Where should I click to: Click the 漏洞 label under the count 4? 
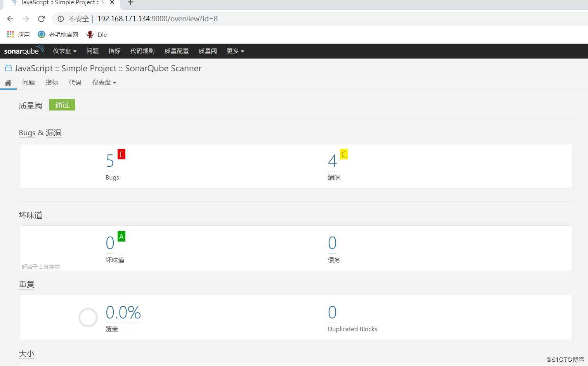334,178
